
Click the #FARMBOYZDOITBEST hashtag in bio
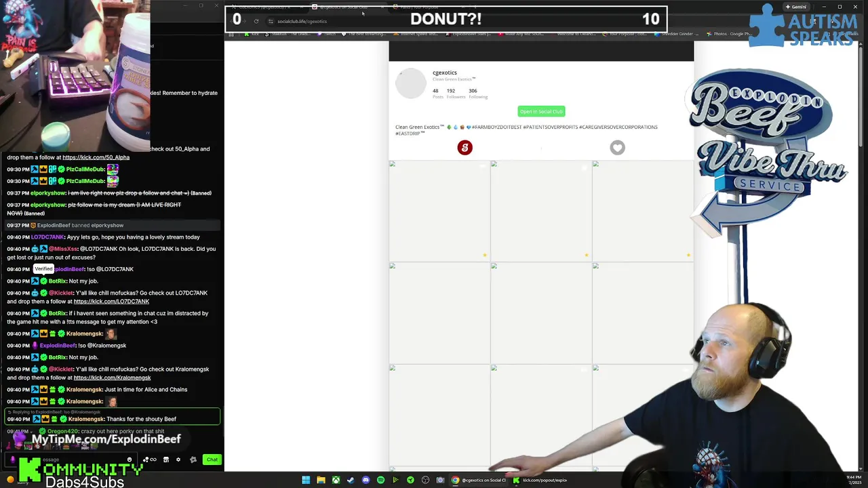pos(497,127)
